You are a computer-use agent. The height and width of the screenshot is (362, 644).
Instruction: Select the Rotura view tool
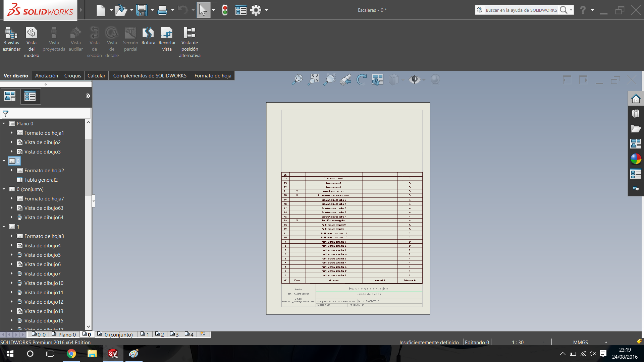(x=148, y=36)
